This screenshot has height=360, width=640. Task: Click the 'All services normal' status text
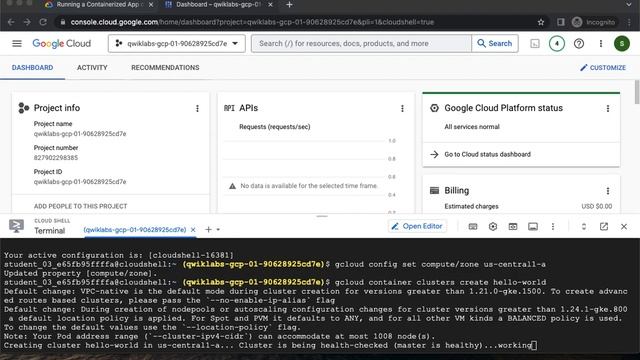pos(472,127)
